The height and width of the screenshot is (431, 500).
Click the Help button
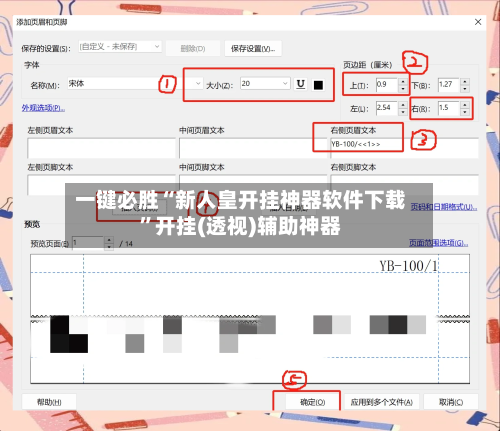49,402
